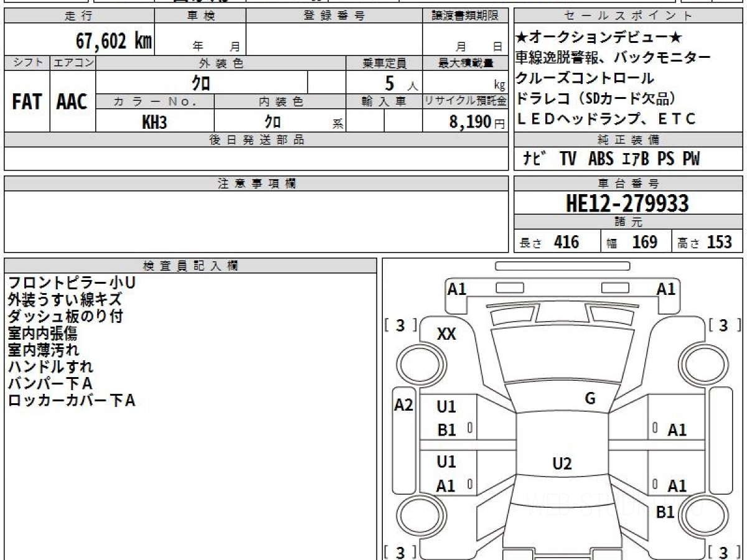Click TV in the equipment row
The height and width of the screenshot is (560, 747).
pyautogui.click(x=568, y=159)
